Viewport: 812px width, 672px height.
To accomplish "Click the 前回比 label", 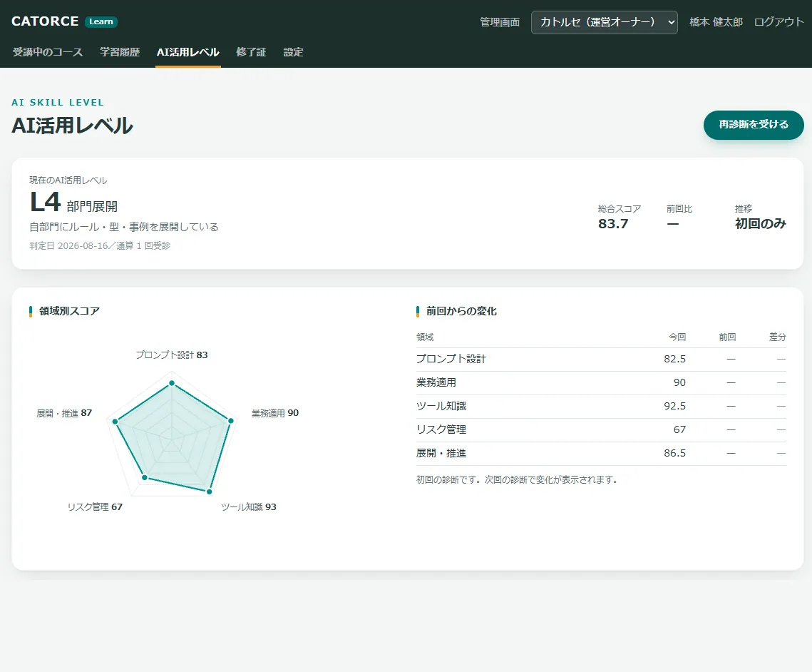I will [679, 209].
